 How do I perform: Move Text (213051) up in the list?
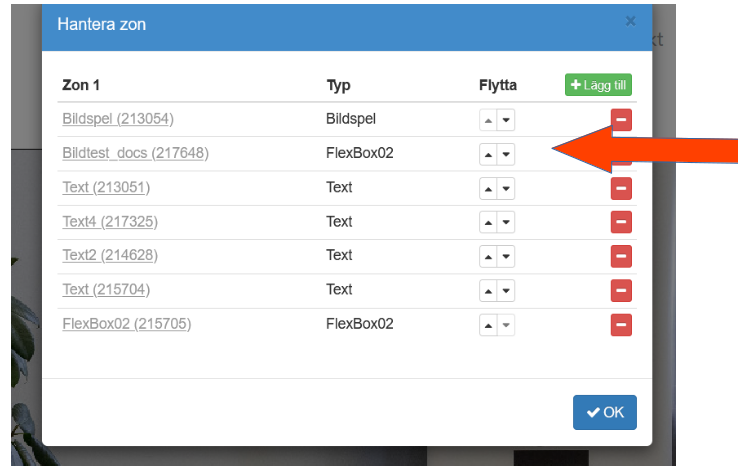pos(488,188)
